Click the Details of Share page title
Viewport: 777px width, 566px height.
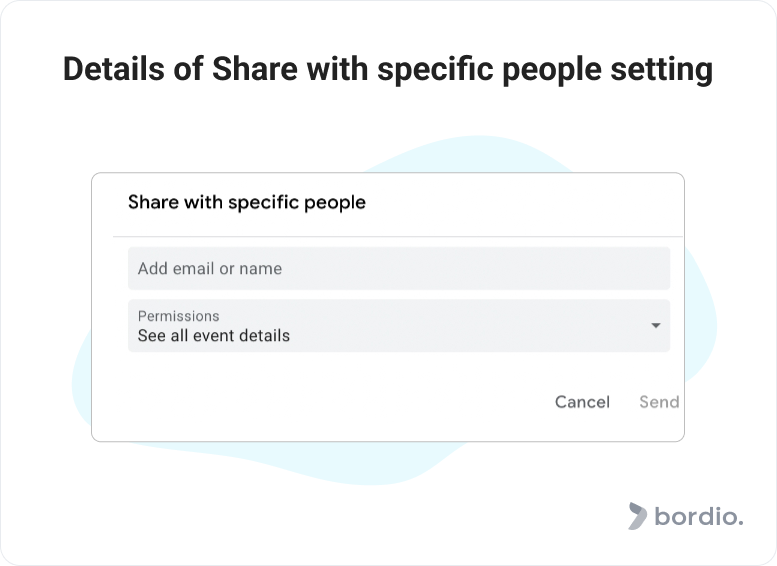coord(388,69)
